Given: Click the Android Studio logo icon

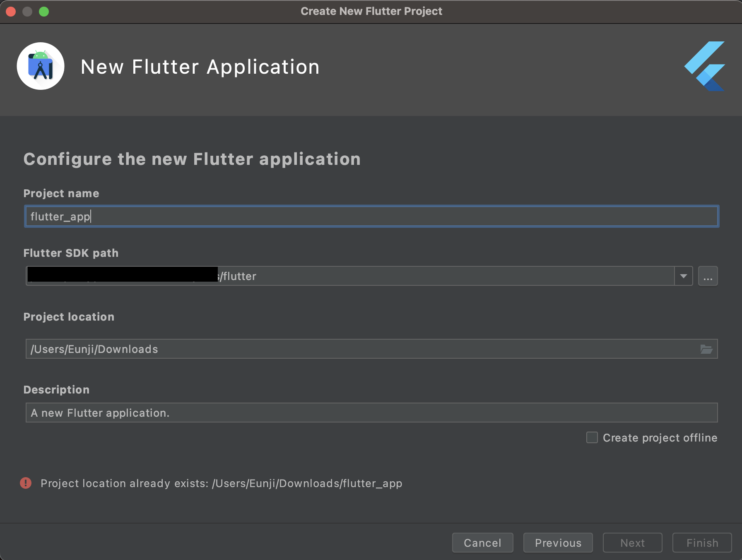Looking at the screenshot, I should click(x=41, y=66).
